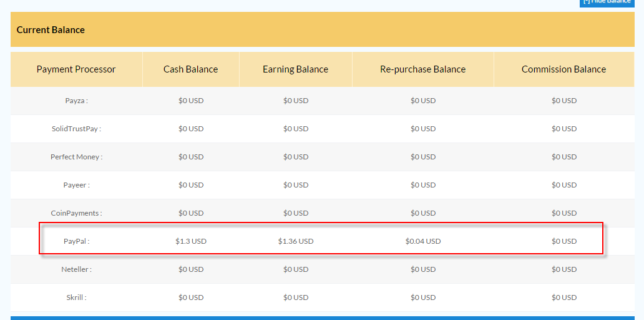Click the Current Balance section header
The width and height of the screenshot is (644, 320).
[x=51, y=30]
